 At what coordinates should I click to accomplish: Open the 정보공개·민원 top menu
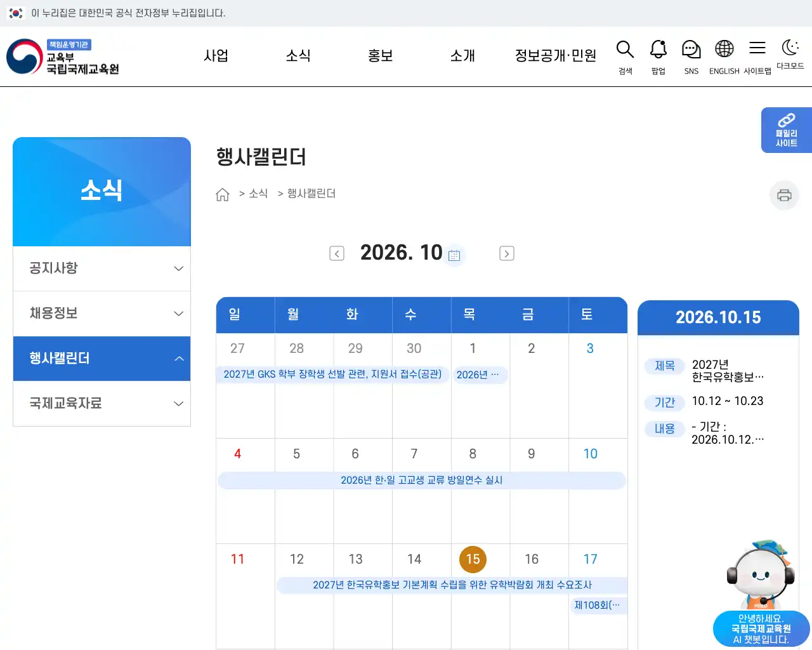pyautogui.click(x=556, y=56)
